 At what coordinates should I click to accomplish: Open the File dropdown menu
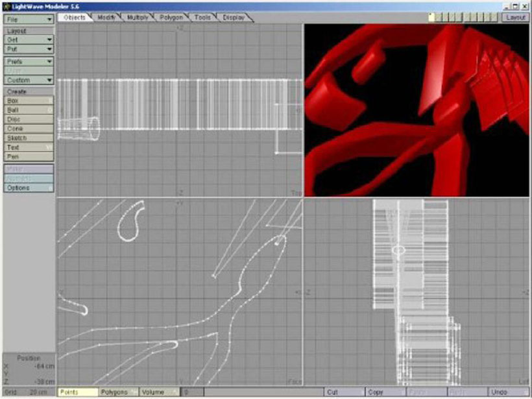29,19
